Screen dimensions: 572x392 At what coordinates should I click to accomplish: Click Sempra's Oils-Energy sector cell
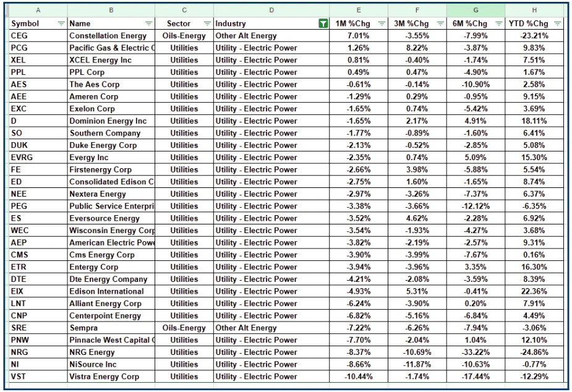click(x=184, y=328)
